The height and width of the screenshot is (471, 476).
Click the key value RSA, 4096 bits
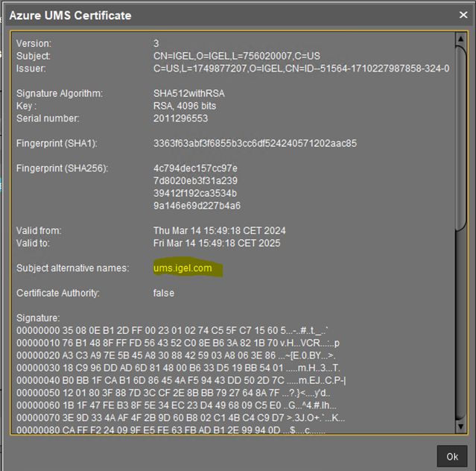click(185, 106)
